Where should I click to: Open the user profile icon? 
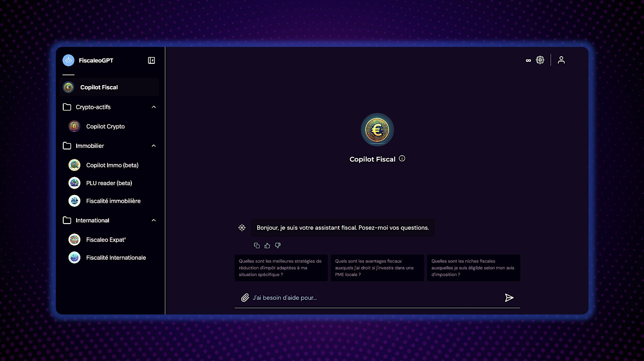click(x=561, y=60)
